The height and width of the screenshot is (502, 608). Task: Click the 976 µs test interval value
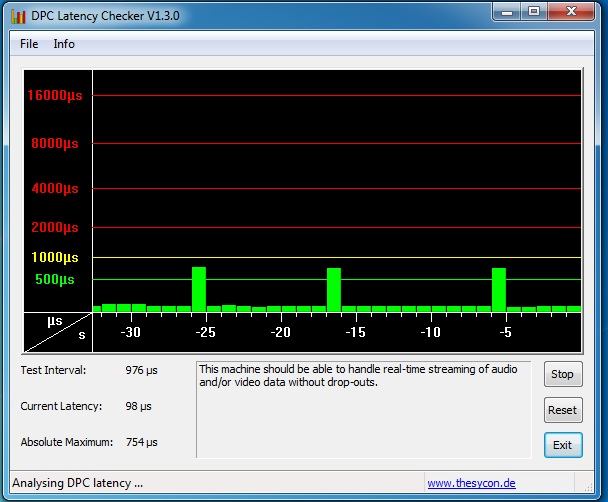point(141,370)
